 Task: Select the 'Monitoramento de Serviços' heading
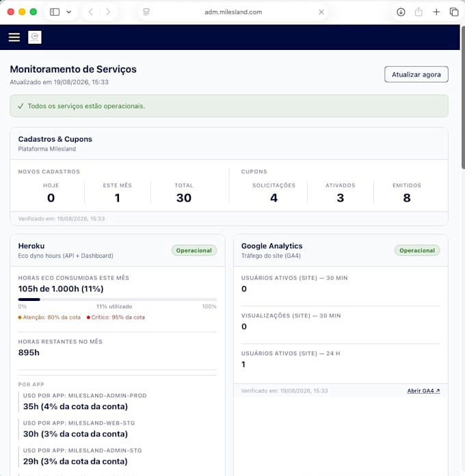point(73,69)
